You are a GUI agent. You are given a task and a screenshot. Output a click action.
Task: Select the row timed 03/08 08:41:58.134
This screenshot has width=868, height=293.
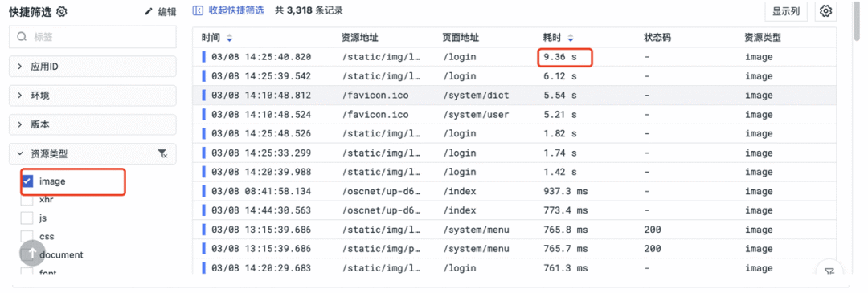pos(514,191)
